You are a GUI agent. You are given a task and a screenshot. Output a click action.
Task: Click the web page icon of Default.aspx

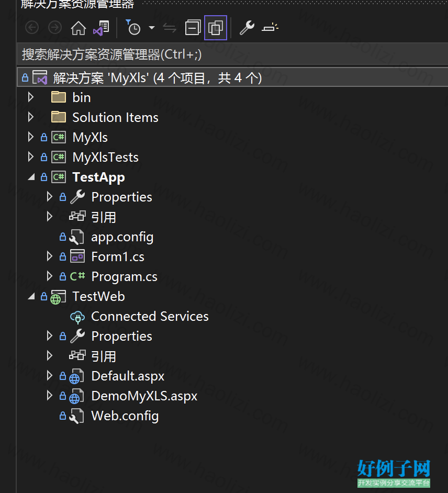(x=77, y=376)
